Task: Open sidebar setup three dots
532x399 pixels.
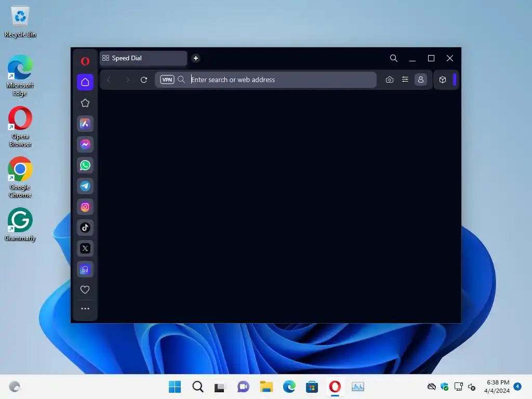Action: 85,309
